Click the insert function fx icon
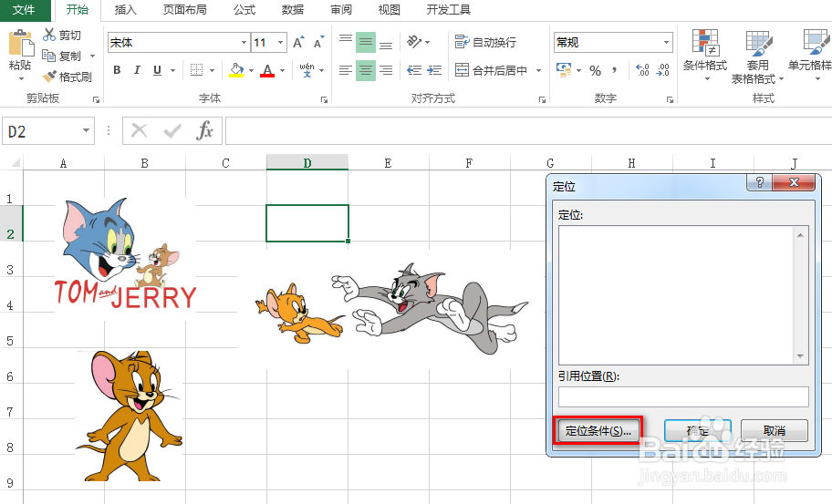Viewport: 832px width, 504px height. [205, 130]
